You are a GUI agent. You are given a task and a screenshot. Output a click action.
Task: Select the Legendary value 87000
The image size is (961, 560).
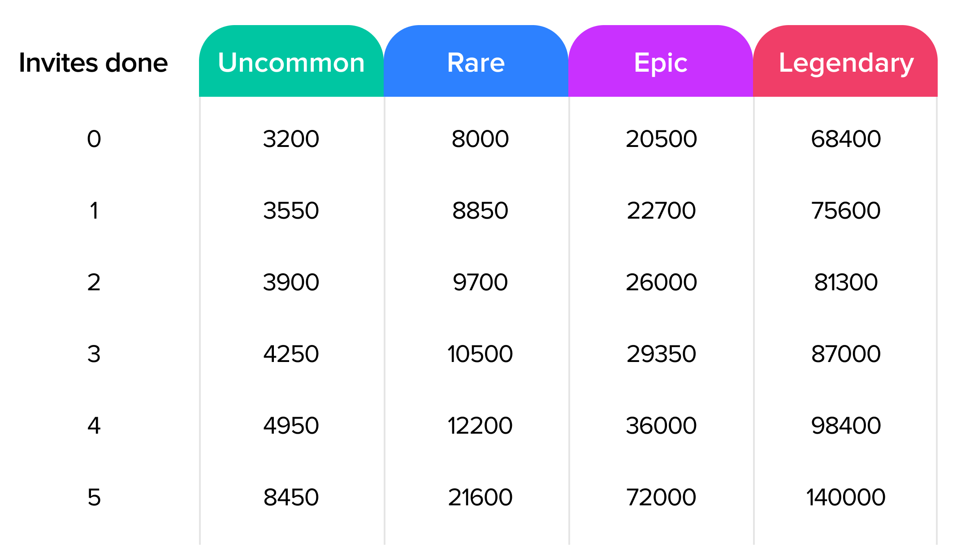(x=846, y=354)
